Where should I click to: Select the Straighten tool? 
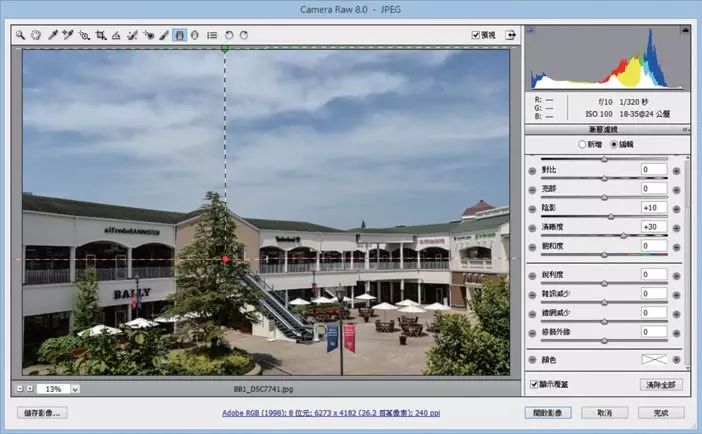[x=116, y=35]
